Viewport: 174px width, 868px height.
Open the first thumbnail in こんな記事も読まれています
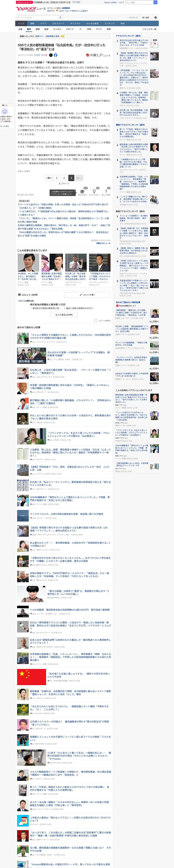click(28, 262)
